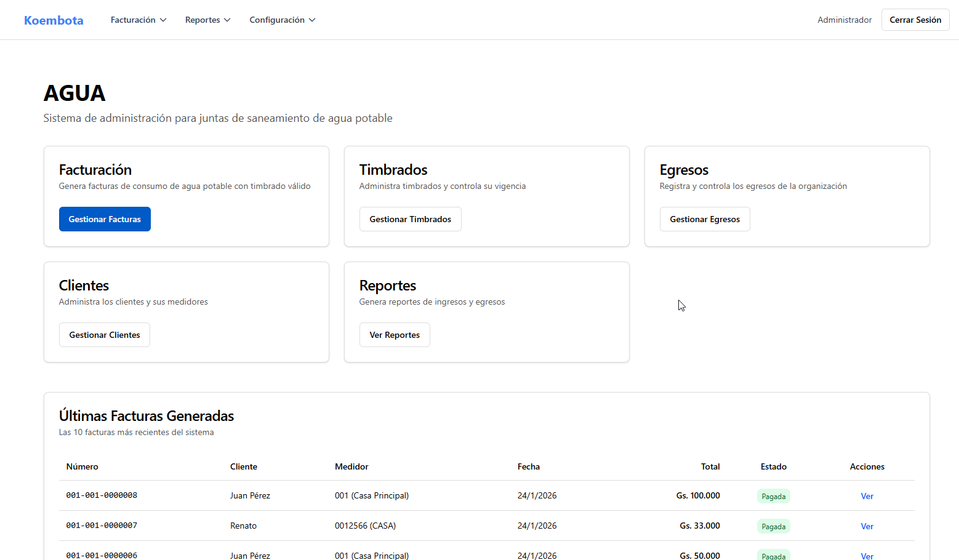This screenshot has height=560, width=959.
Task: Go to Gestionar Clientes
Action: [105, 335]
